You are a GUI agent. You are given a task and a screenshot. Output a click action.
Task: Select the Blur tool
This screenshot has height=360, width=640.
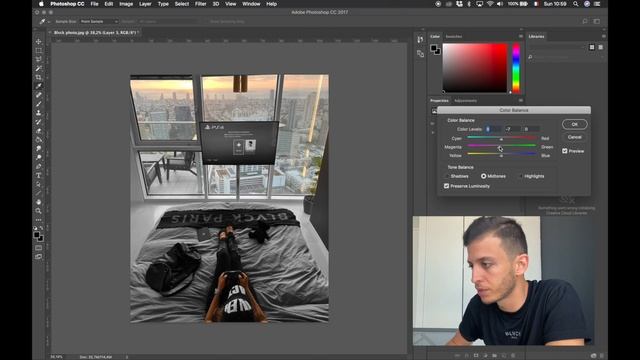click(39, 149)
